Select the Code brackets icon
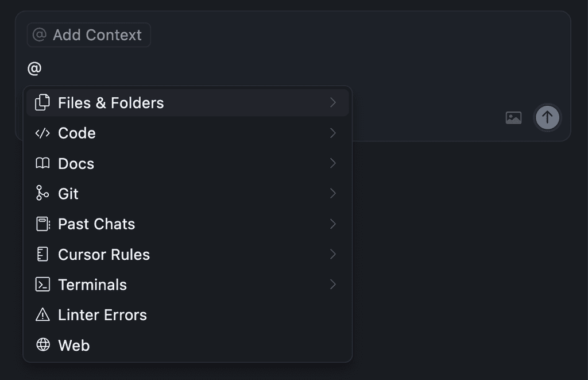This screenshot has width=588, height=380. coord(41,133)
